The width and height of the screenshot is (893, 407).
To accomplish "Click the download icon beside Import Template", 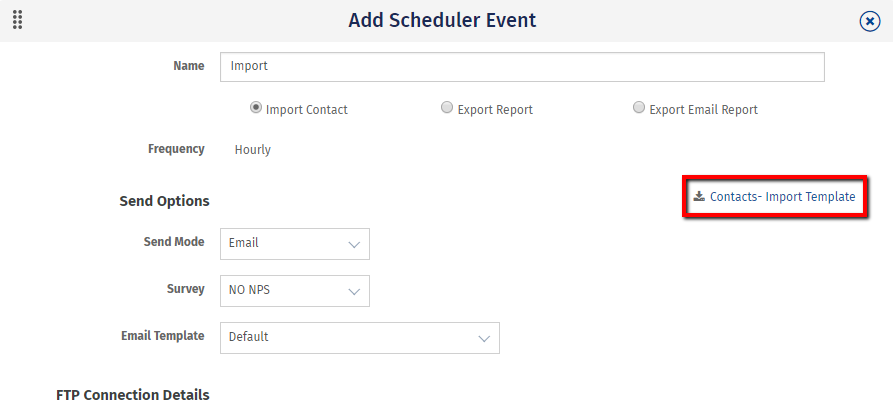I will click(699, 197).
